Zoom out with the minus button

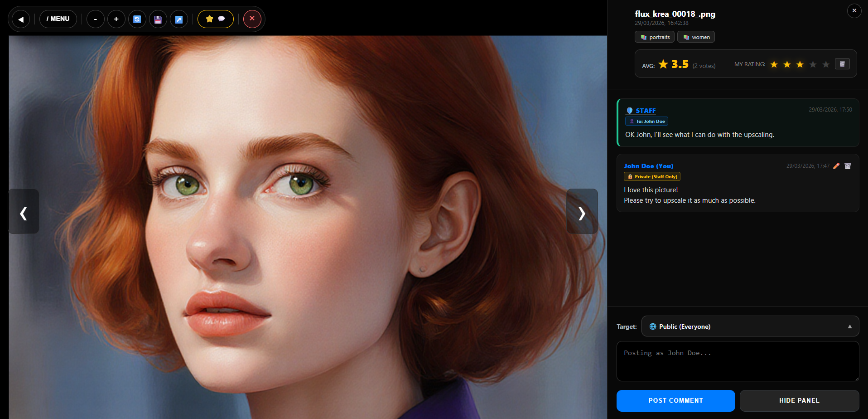(x=95, y=19)
